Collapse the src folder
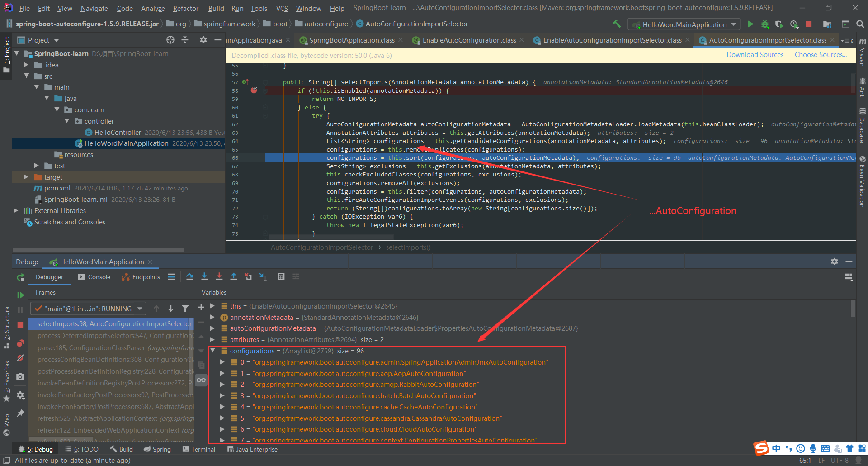Viewport: 868px width, 466px height. tap(26, 76)
